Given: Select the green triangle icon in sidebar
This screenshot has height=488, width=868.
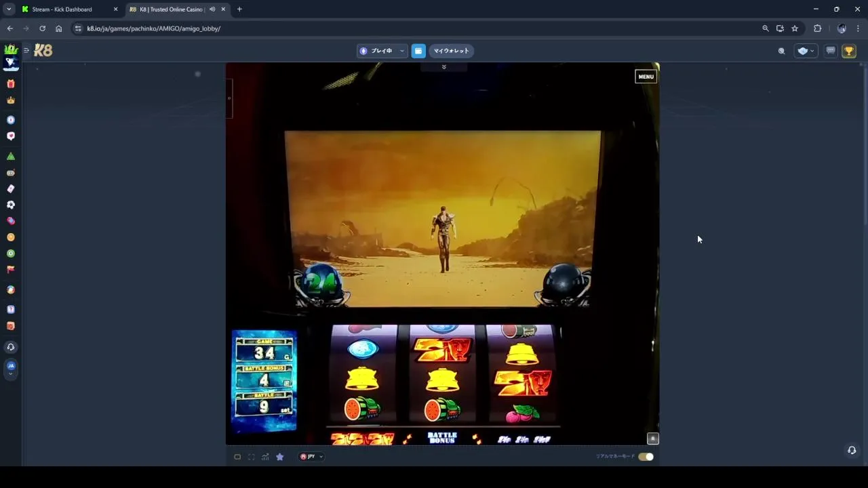Looking at the screenshot, I should pos(10,157).
